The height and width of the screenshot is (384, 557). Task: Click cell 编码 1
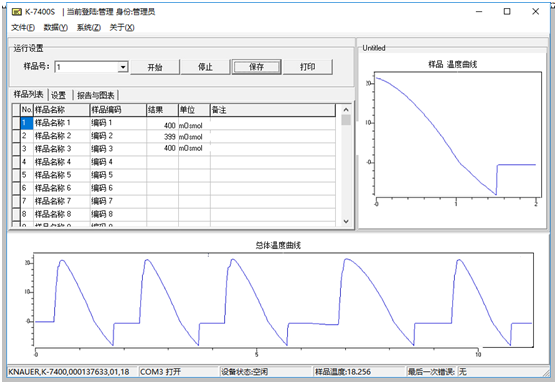[118, 123]
